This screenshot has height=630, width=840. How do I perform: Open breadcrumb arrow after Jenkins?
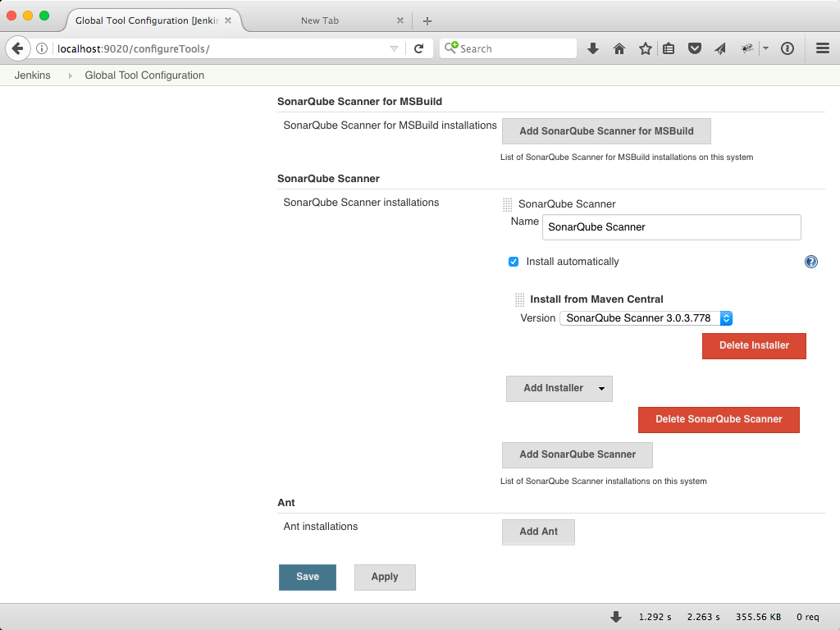[70, 75]
